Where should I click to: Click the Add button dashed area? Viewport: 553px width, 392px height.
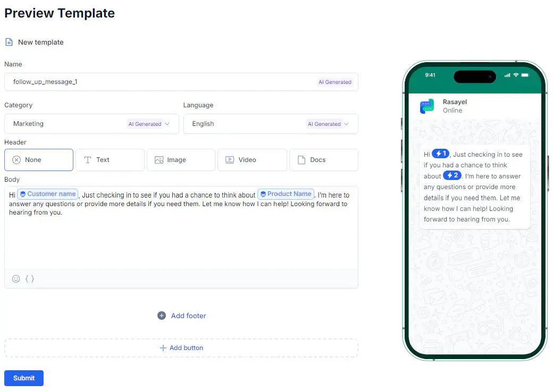(181, 348)
